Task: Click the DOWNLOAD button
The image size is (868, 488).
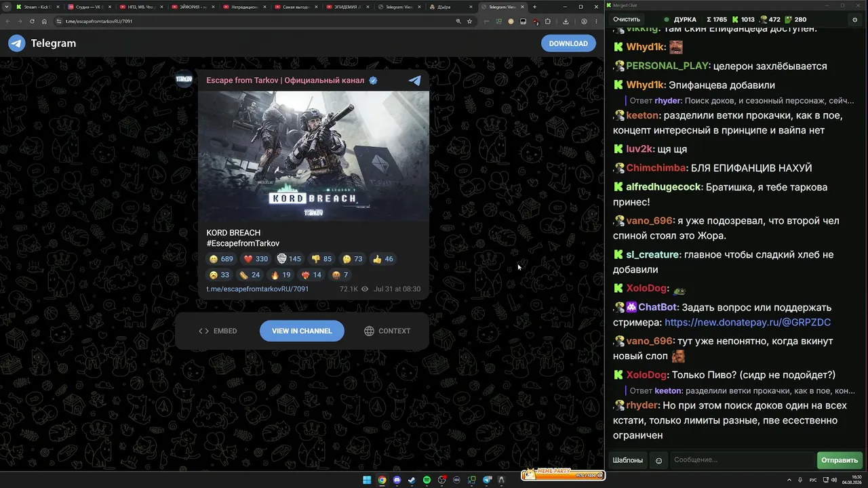Action: (x=568, y=43)
